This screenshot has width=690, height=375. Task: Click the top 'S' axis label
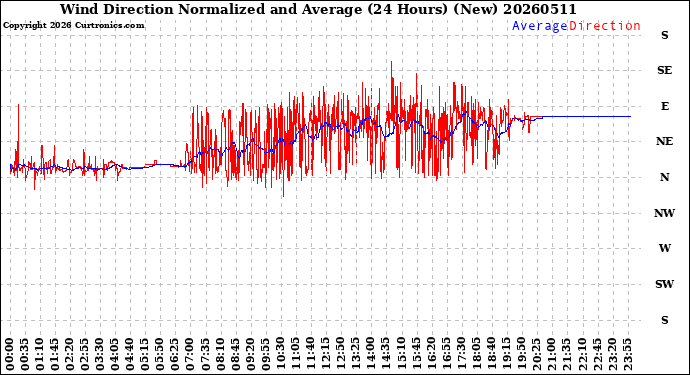[x=664, y=35]
